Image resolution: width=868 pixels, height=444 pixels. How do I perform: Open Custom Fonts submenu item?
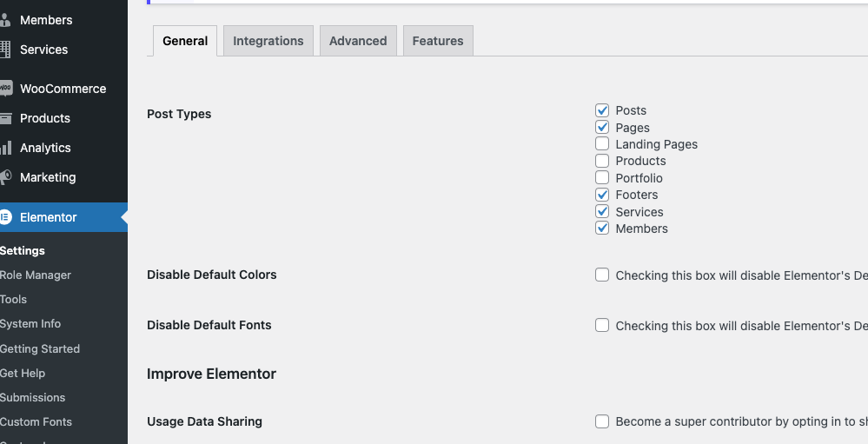[x=36, y=422]
